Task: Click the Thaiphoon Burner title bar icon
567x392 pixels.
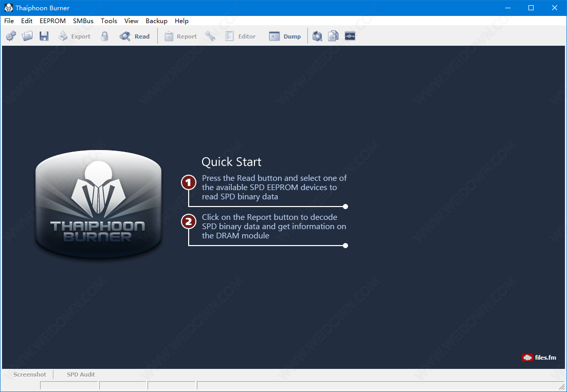Action: [x=9, y=8]
